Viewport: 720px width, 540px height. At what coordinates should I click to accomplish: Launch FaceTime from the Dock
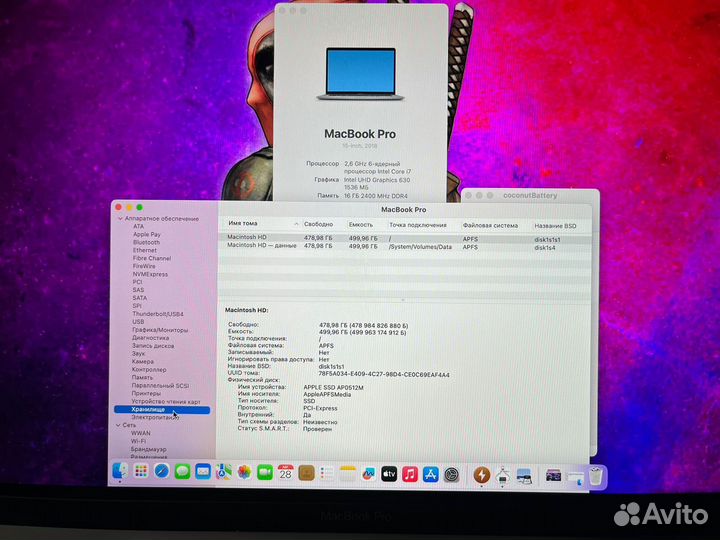265,472
